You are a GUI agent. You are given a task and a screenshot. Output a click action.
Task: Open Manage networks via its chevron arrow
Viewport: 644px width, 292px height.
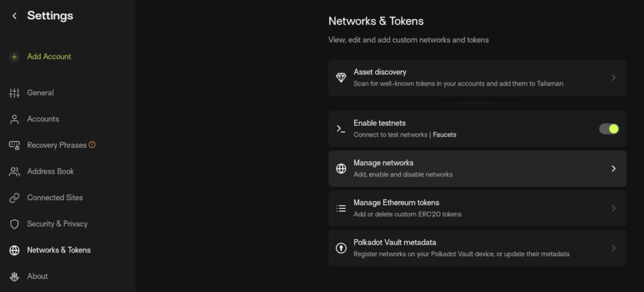pos(614,169)
